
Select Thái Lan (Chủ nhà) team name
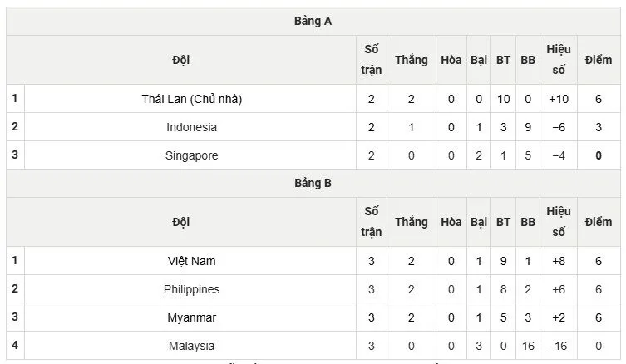coord(192,99)
